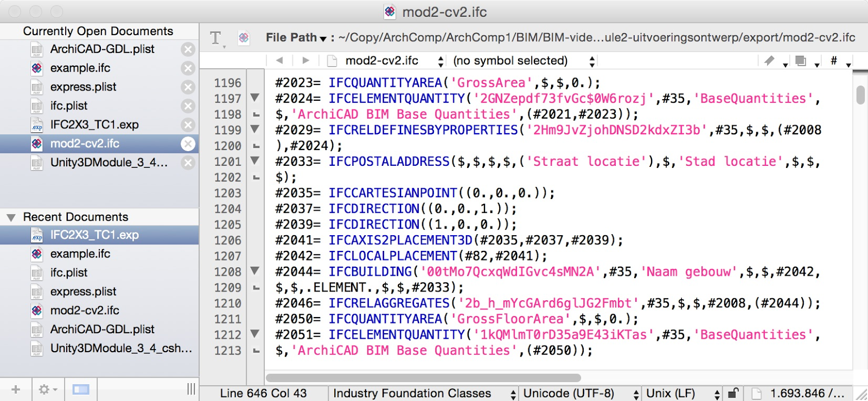The image size is (868, 401).
Task: Open mod2-cv2.ifc from Recent Documents
Action: point(85,311)
